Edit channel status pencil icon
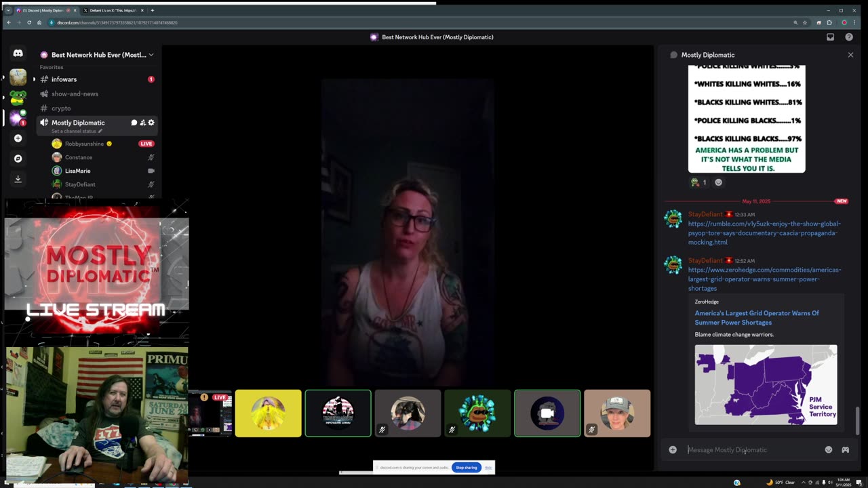 100,131
